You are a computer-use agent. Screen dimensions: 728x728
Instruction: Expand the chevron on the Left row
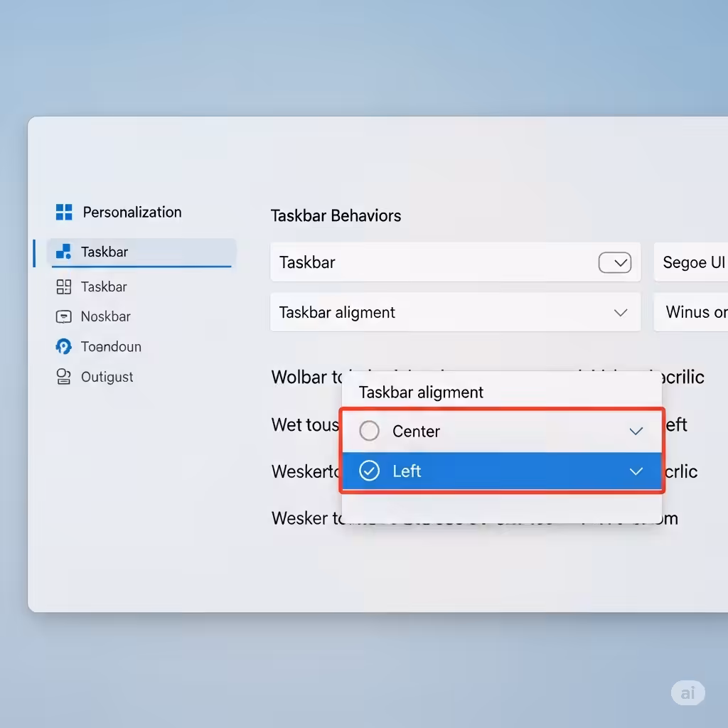click(x=636, y=471)
